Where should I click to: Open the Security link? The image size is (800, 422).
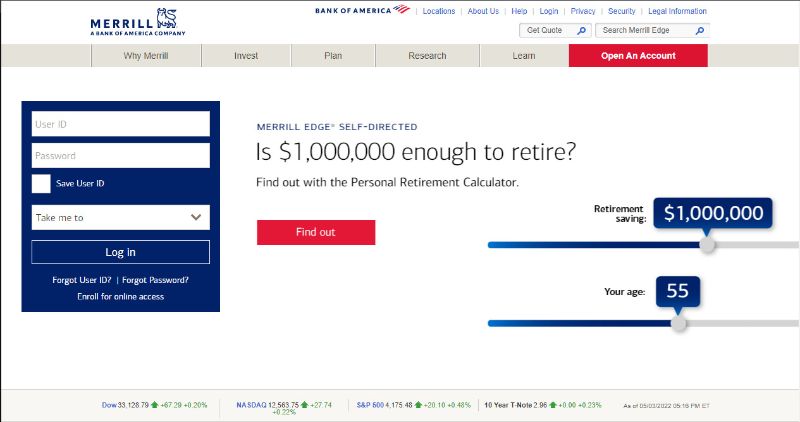[621, 11]
